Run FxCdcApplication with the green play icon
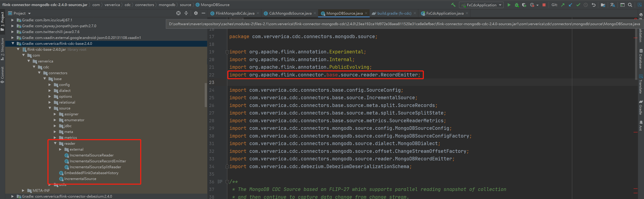The width and height of the screenshot is (644, 199). pyautogui.click(x=509, y=5)
